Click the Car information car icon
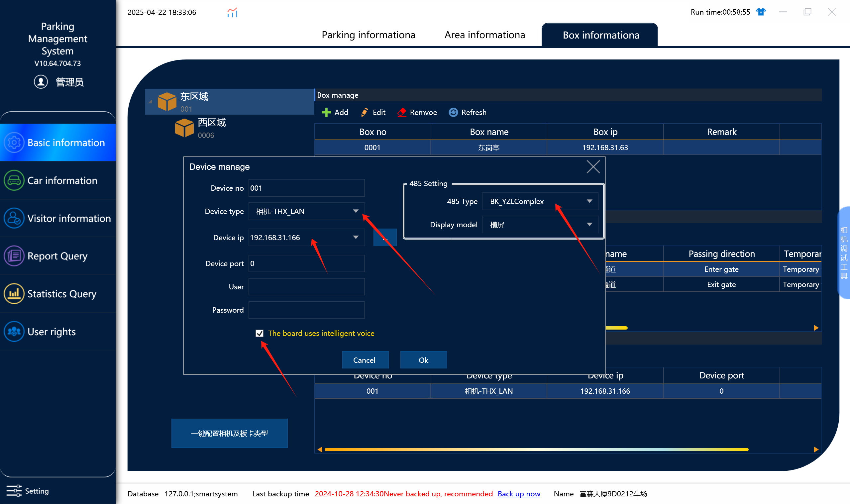The width and height of the screenshot is (850, 504). 14,180
